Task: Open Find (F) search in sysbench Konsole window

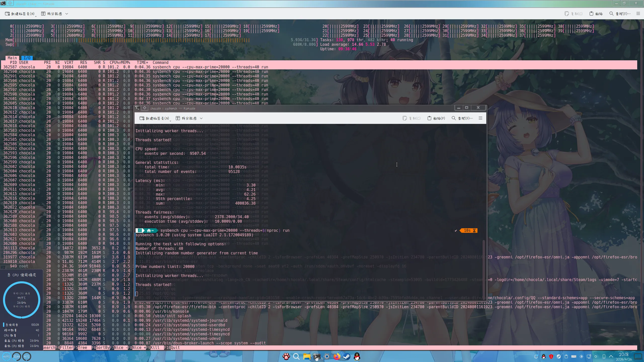Action: click(462, 118)
